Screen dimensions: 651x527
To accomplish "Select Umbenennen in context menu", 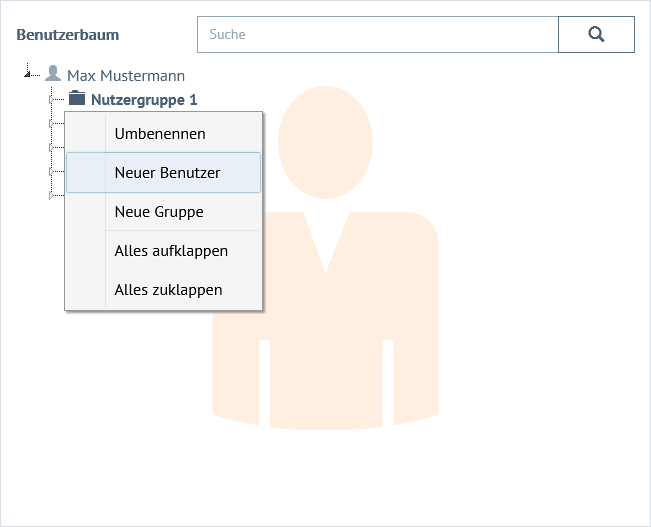I will [x=164, y=134].
